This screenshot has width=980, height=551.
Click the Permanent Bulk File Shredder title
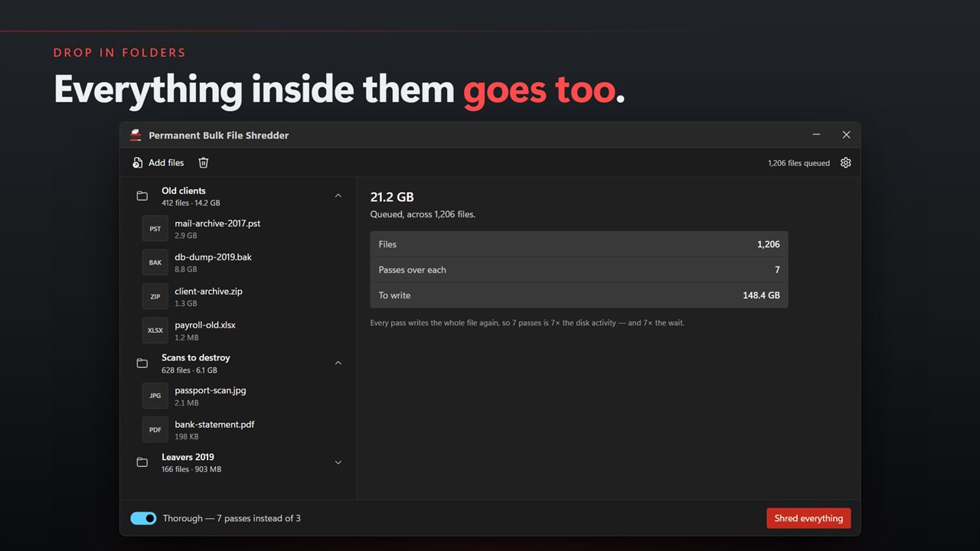pos(218,135)
